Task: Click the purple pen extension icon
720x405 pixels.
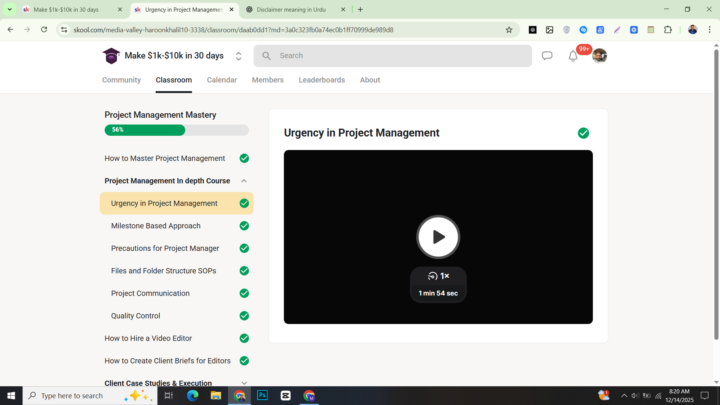Action: coord(617,30)
